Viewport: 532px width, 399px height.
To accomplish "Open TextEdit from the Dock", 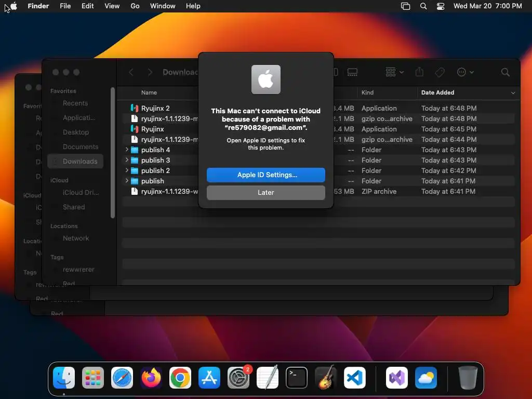I will click(268, 378).
